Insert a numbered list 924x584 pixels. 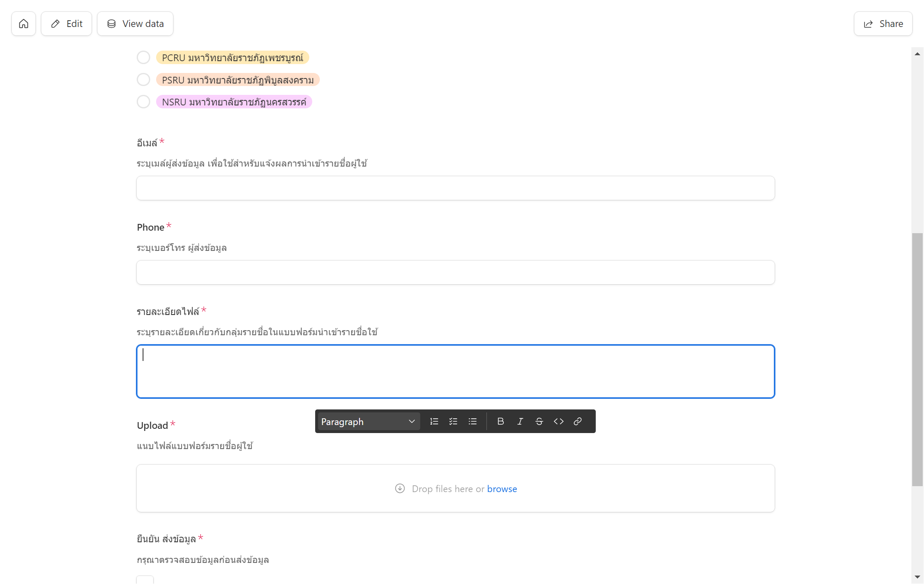[434, 421]
